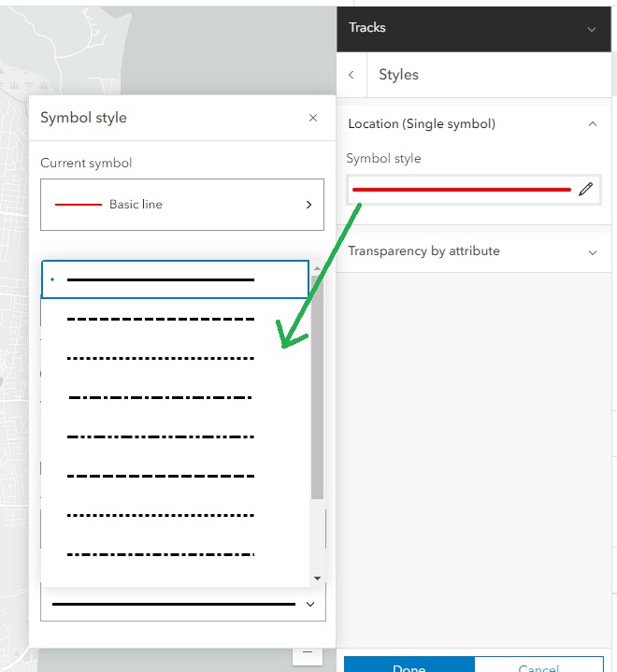Screen dimensions: 617x672
Task: Choose the first dashed line pattern
Action: [175, 319]
